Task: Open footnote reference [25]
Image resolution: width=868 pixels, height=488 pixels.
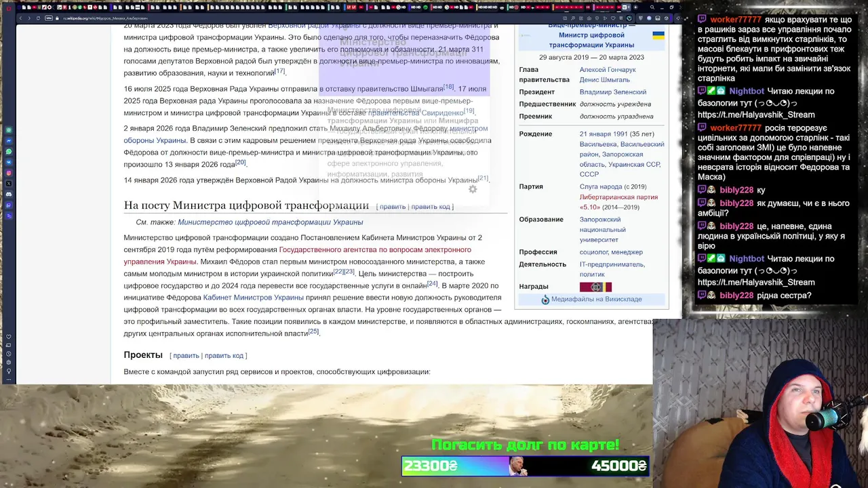Action: [313, 331]
